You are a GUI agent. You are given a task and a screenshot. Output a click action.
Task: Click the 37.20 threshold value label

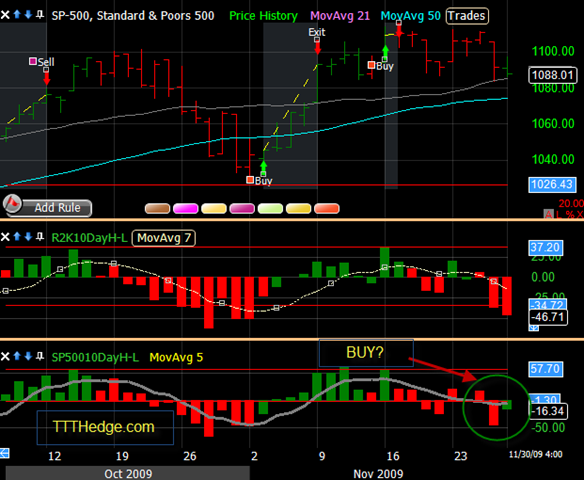[546, 248]
